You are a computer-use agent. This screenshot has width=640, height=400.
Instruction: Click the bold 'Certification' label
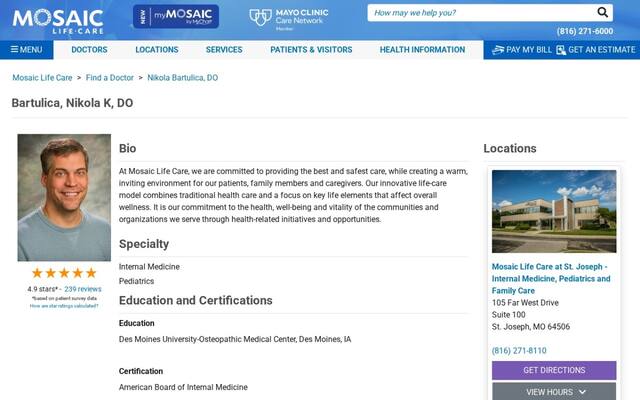coord(141,371)
